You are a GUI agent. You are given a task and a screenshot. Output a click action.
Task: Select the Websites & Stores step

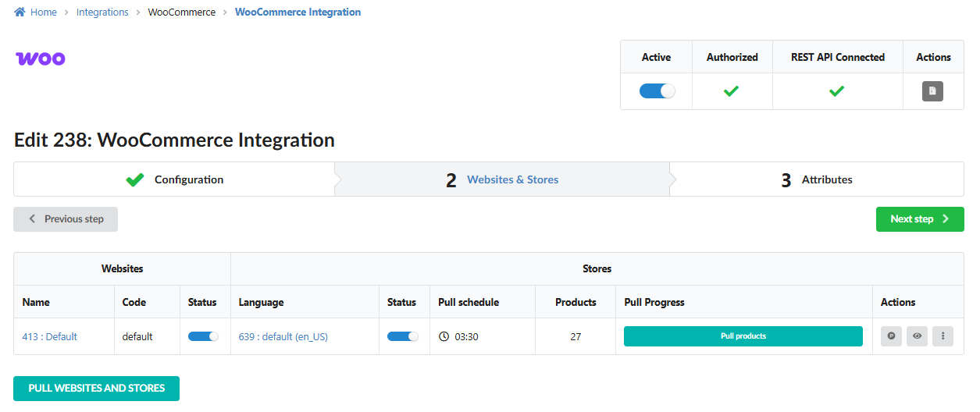click(x=512, y=179)
